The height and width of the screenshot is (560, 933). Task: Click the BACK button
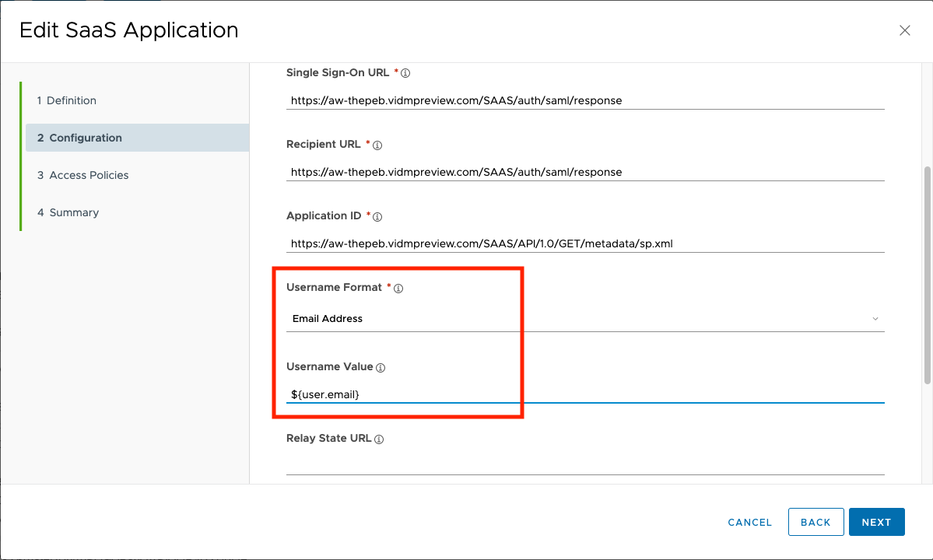pyautogui.click(x=815, y=522)
